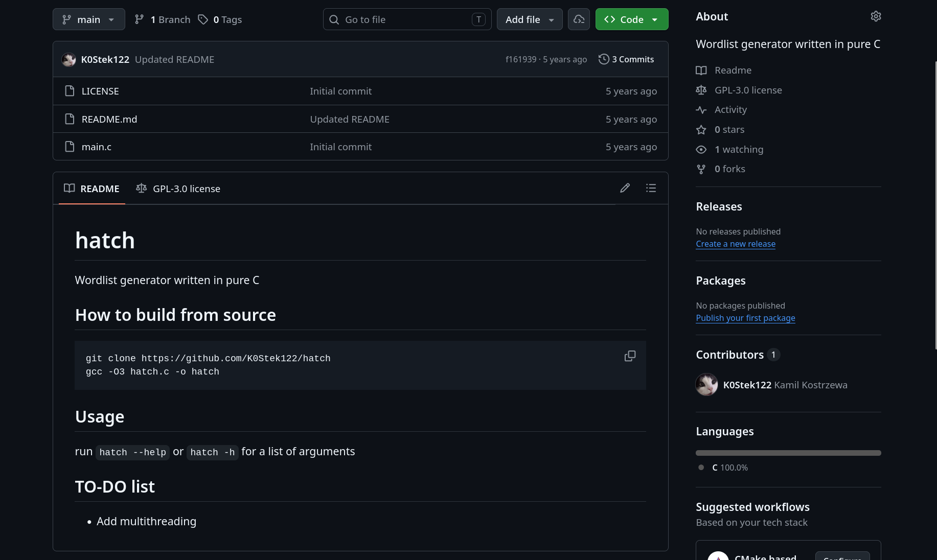The image size is (937, 560).
Task: Click the About settings gear icon
Action: 876,16
